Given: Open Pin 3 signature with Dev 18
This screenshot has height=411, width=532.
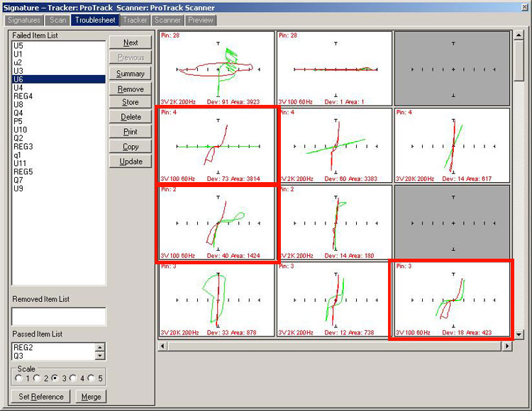Looking at the screenshot, I should 452,299.
